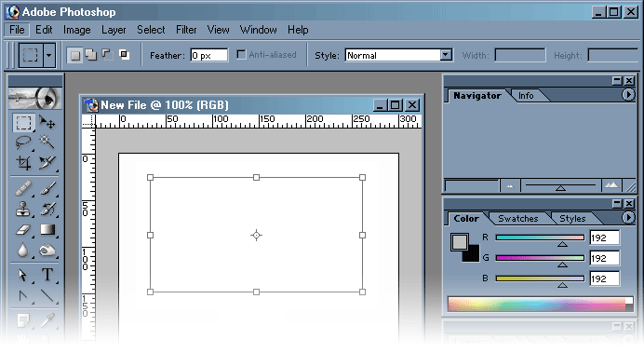Pick the Clone Stamp tool
644x353 pixels.
23,209
